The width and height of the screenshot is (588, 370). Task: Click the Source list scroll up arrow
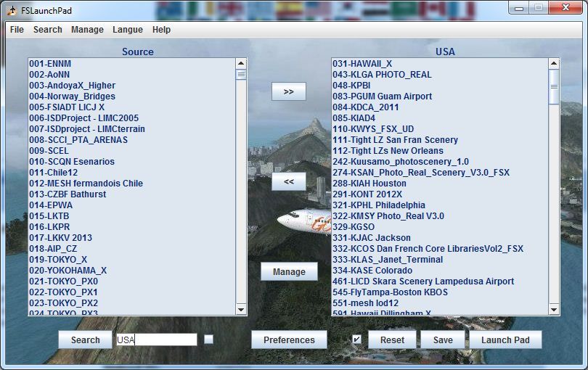(x=241, y=63)
